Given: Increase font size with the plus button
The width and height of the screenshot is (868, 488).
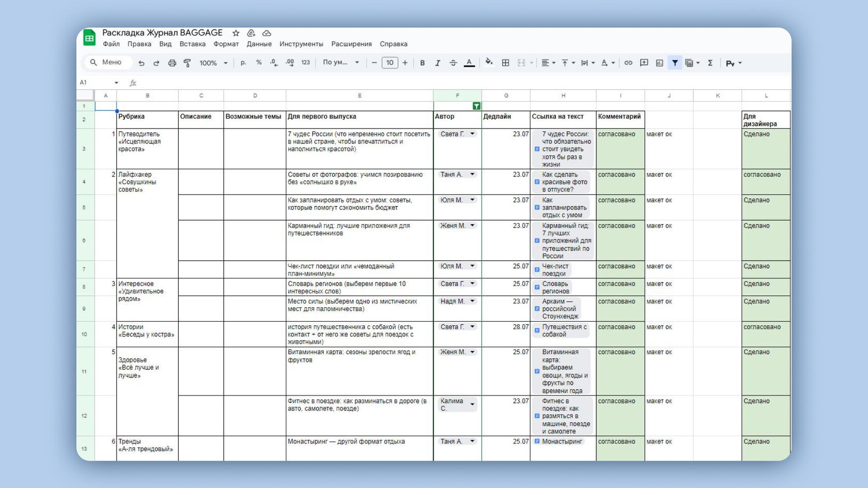Looking at the screenshot, I should point(405,63).
